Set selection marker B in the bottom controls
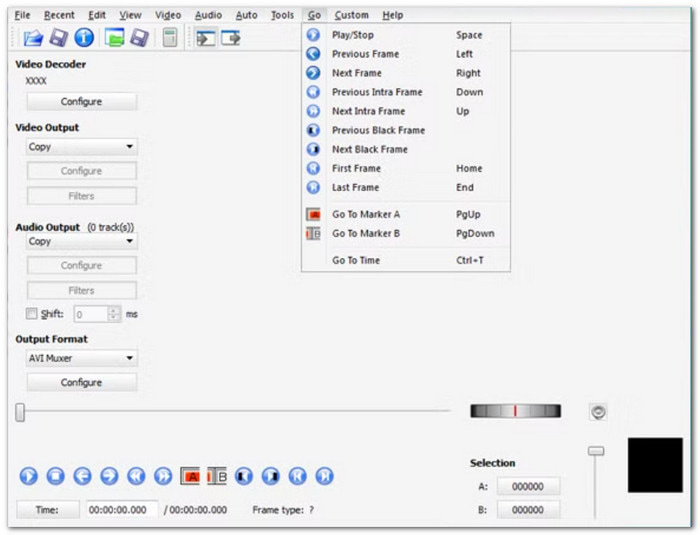The image size is (700, 535). click(217, 476)
